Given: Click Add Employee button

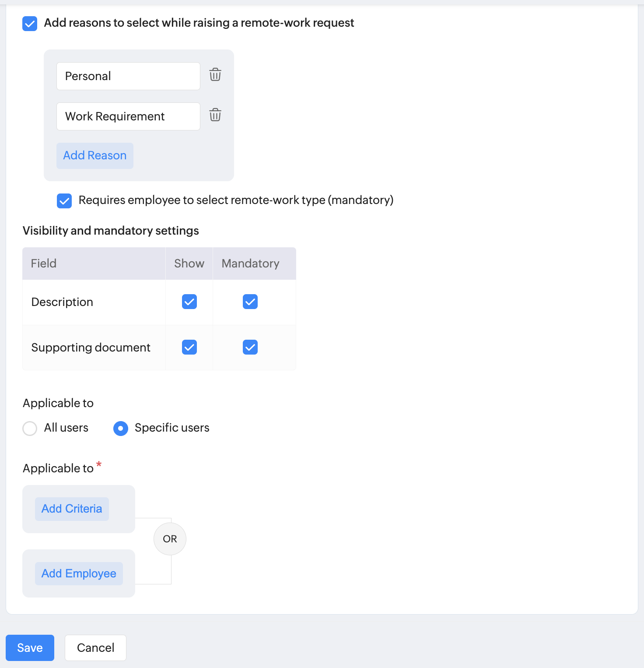Looking at the screenshot, I should [79, 573].
